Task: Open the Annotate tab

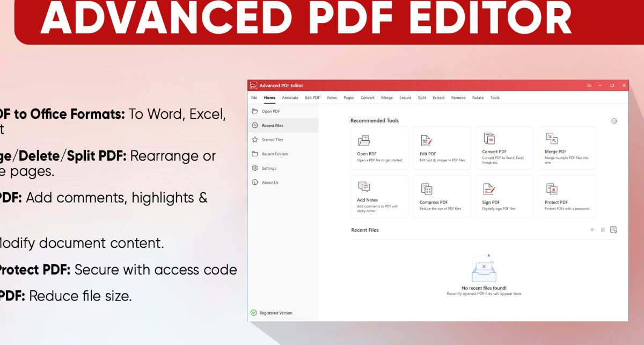Action: pyautogui.click(x=290, y=98)
